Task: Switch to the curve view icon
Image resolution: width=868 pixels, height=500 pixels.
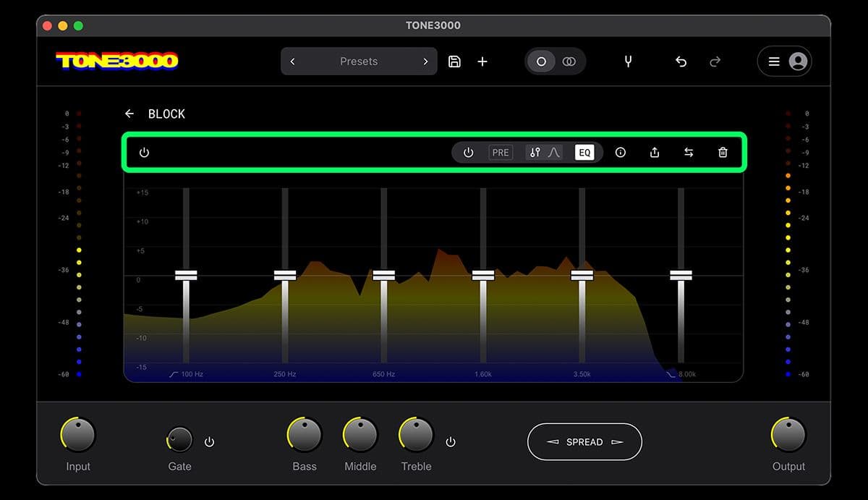Action: click(x=554, y=153)
